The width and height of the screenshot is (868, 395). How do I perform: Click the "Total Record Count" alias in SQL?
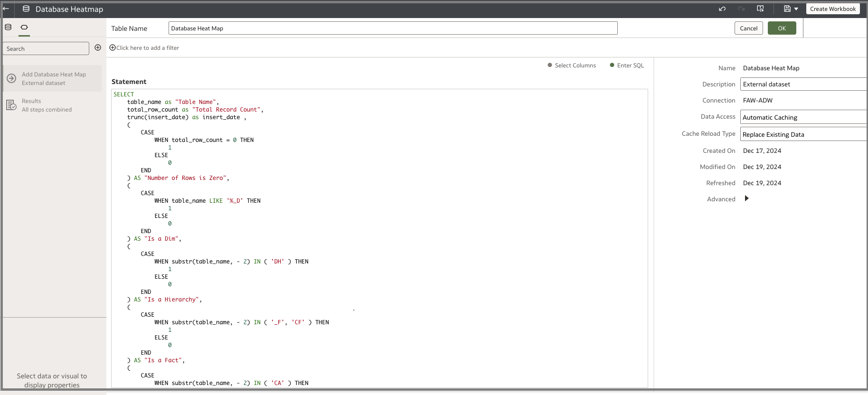226,109
